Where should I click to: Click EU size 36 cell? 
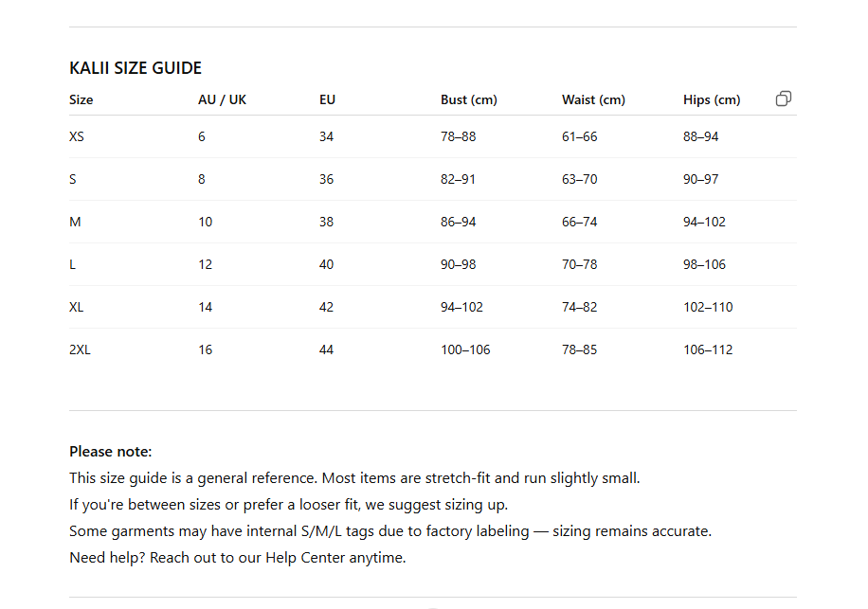click(x=326, y=179)
